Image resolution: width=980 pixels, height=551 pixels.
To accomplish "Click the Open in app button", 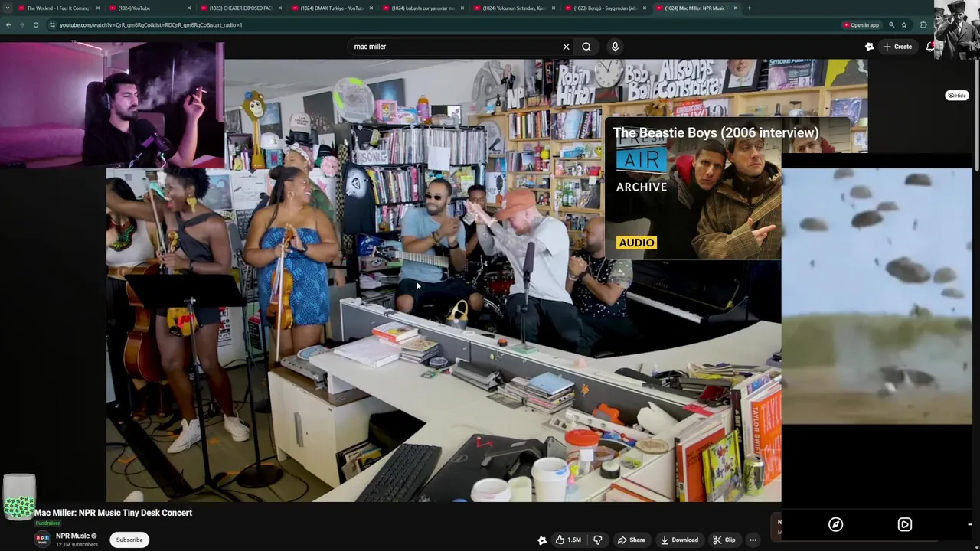I will pyautogui.click(x=861, y=24).
